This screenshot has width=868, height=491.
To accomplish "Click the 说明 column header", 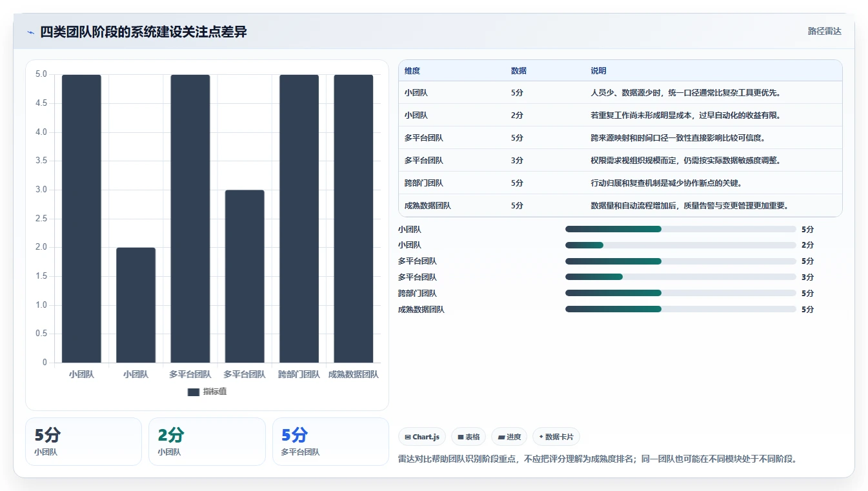I will coord(598,71).
